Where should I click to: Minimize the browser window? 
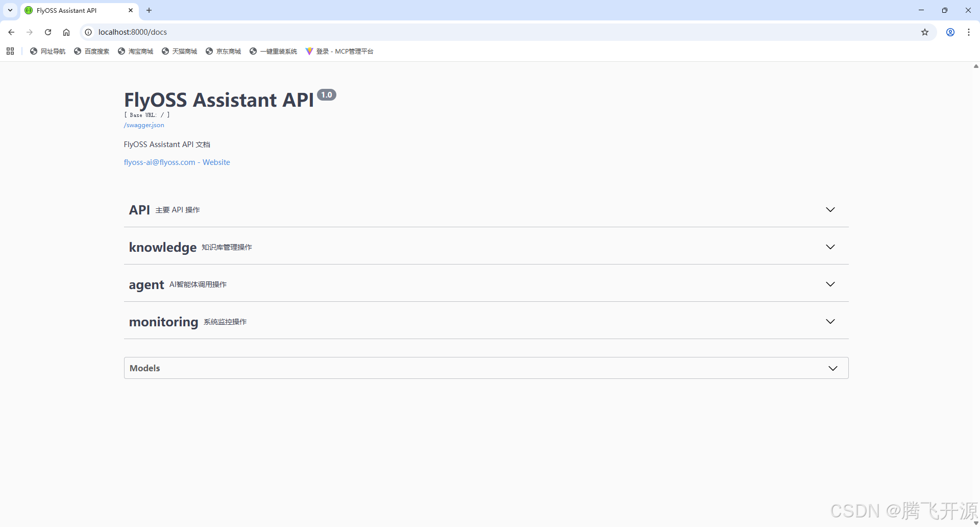(x=921, y=10)
